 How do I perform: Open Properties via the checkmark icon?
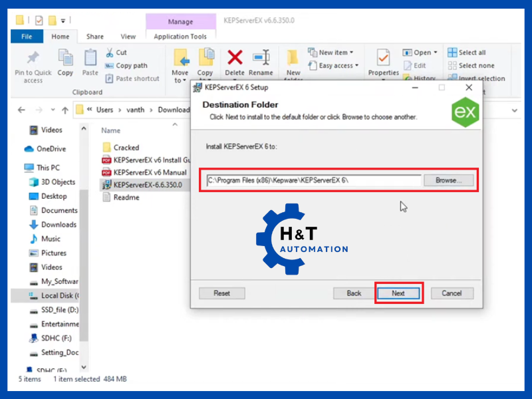tap(383, 58)
